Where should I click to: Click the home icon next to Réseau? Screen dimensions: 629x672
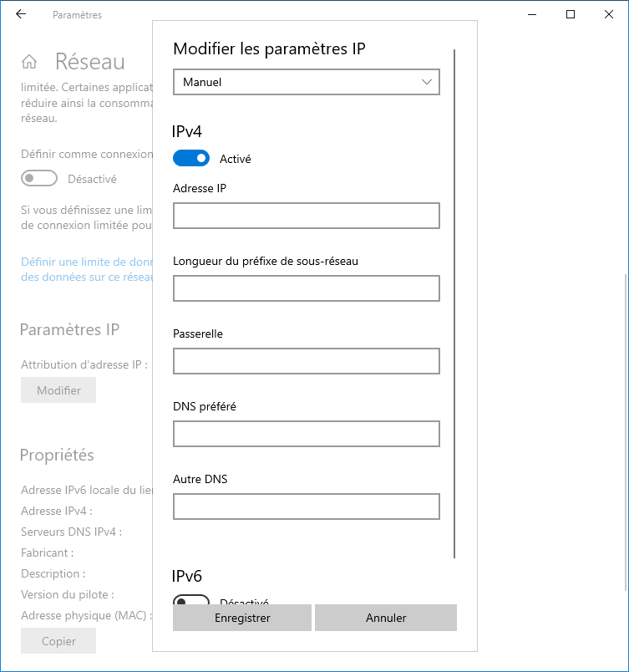(29, 61)
